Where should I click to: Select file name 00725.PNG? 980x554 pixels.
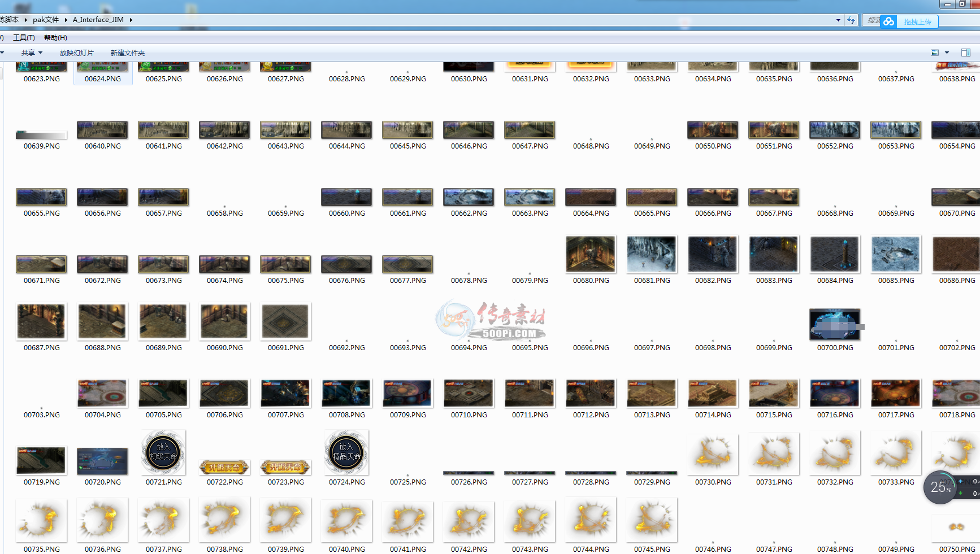coord(408,482)
